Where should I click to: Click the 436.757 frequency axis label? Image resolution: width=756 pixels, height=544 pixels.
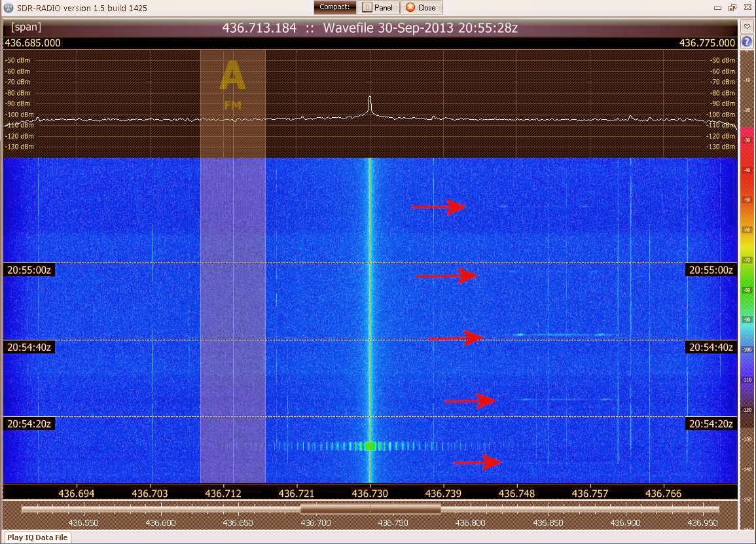click(x=590, y=494)
